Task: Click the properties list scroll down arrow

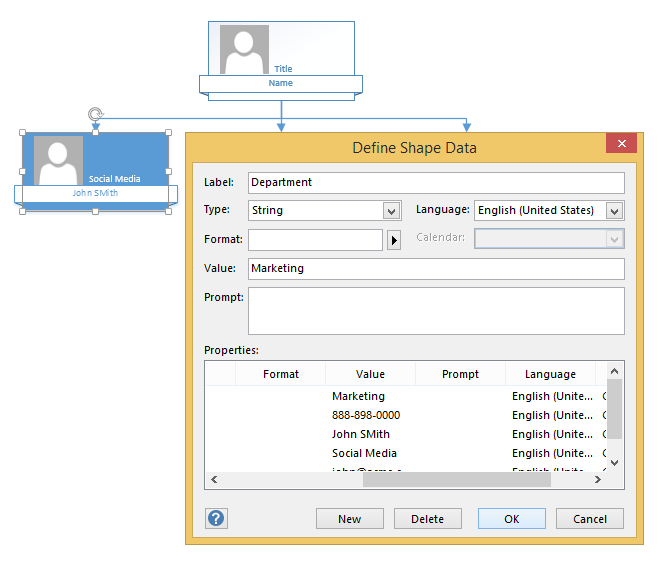Action: tap(614, 463)
